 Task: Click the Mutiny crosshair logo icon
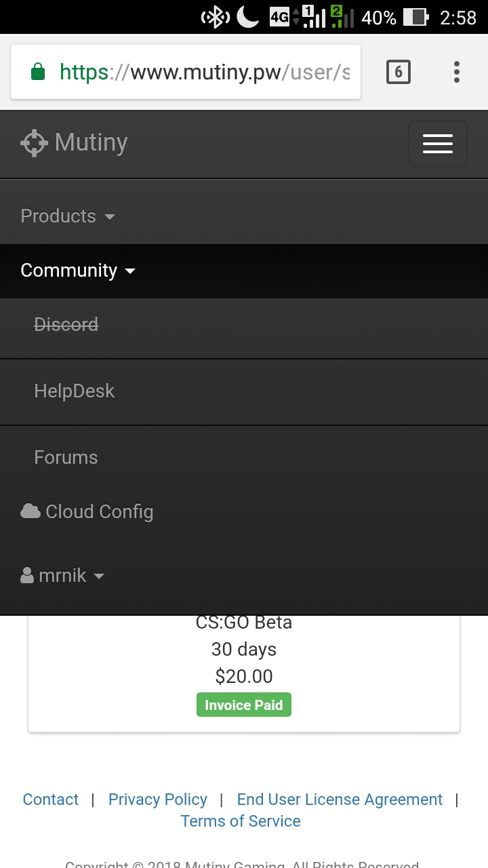point(34,143)
